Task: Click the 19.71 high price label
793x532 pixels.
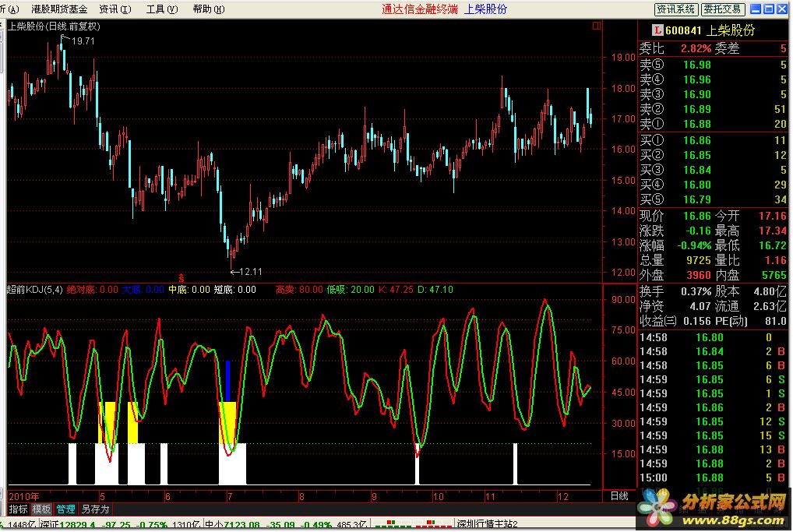Action: (83, 41)
